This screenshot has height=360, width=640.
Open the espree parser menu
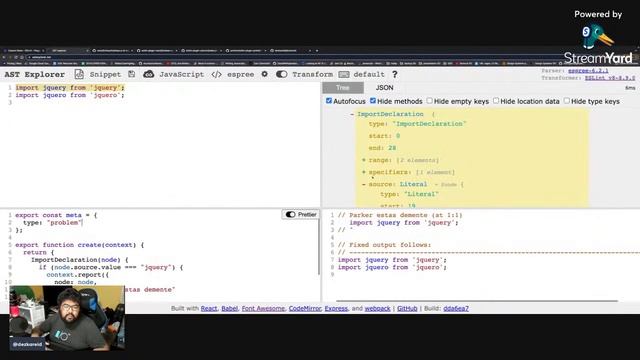click(x=240, y=74)
